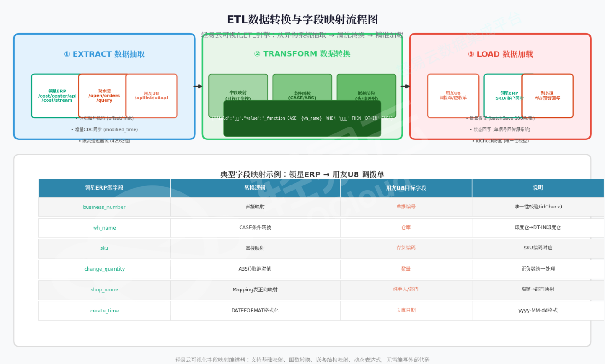
Task: Select the ③ LOAD 数据加载 heading
Action: (x=500, y=54)
